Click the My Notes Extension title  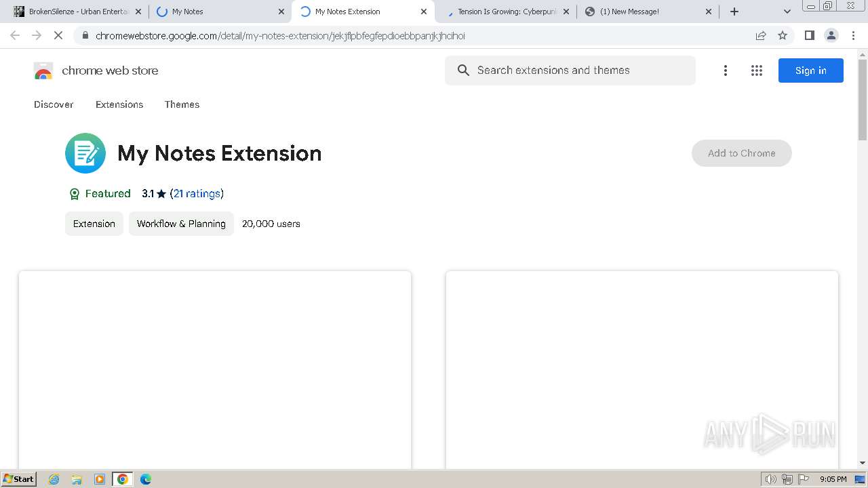tap(220, 153)
